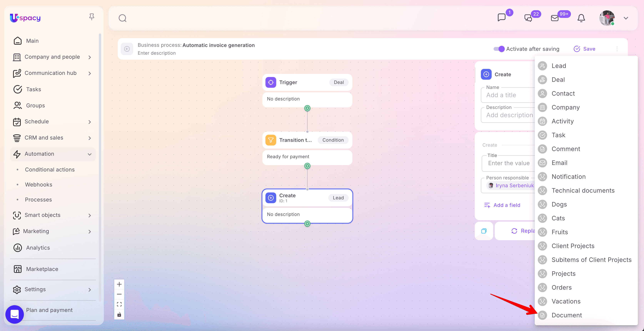Zoom in on the process canvas
The height and width of the screenshot is (331, 644).
[119, 284]
